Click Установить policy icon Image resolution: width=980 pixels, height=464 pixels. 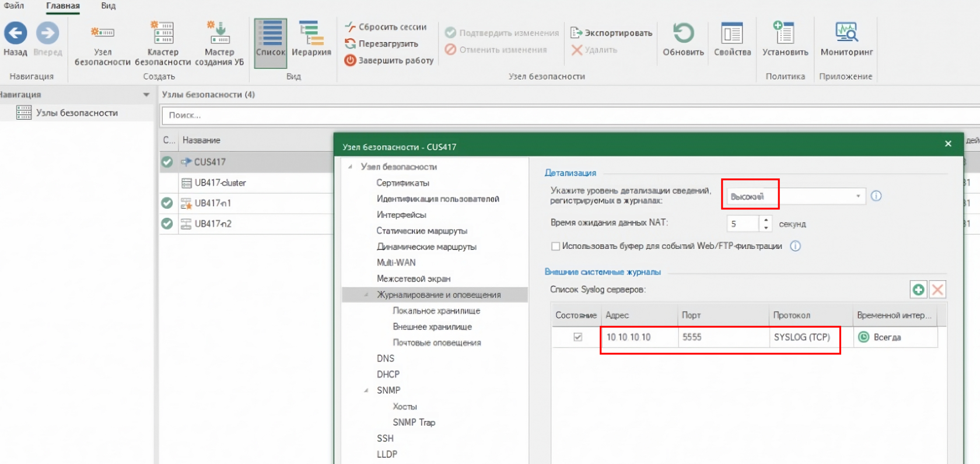tap(785, 38)
